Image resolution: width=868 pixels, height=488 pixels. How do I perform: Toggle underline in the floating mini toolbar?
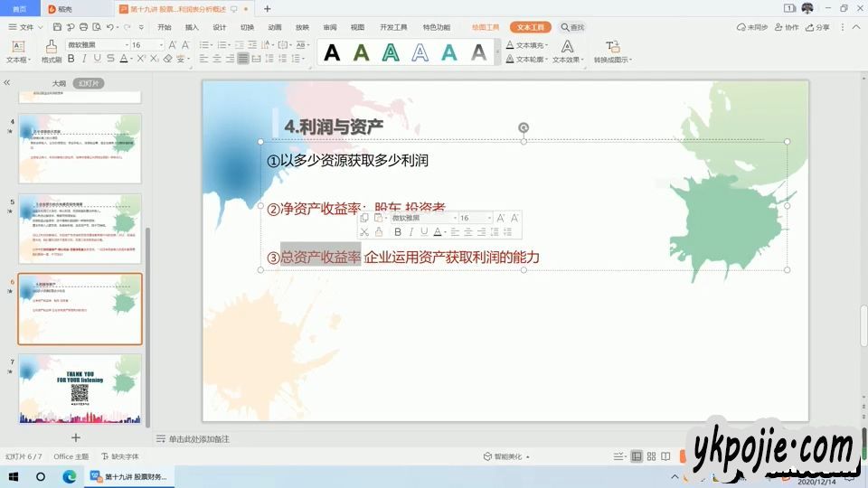(x=424, y=232)
